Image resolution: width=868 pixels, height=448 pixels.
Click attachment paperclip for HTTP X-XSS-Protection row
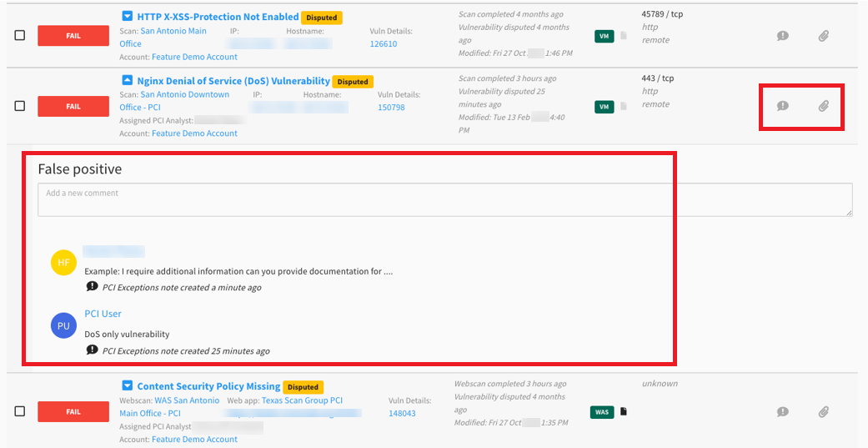click(x=823, y=36)
